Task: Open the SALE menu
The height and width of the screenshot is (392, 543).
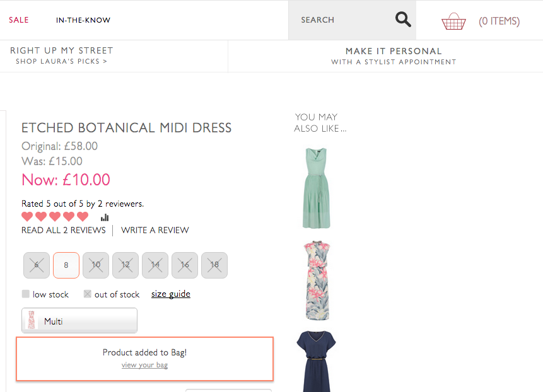Action: (x=19, y=20)
